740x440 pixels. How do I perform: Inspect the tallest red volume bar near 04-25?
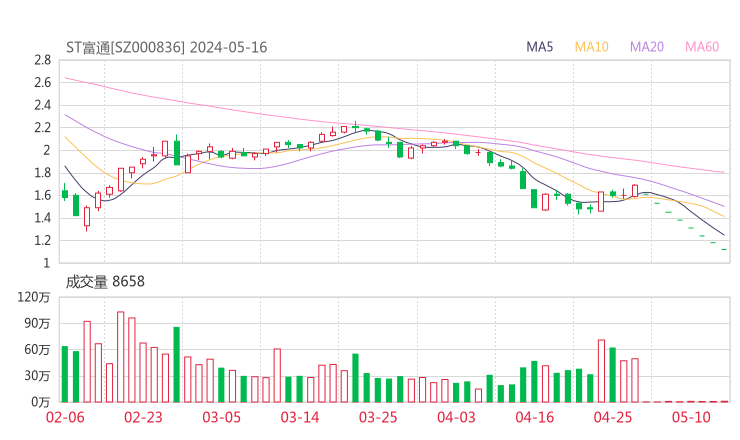601,371
